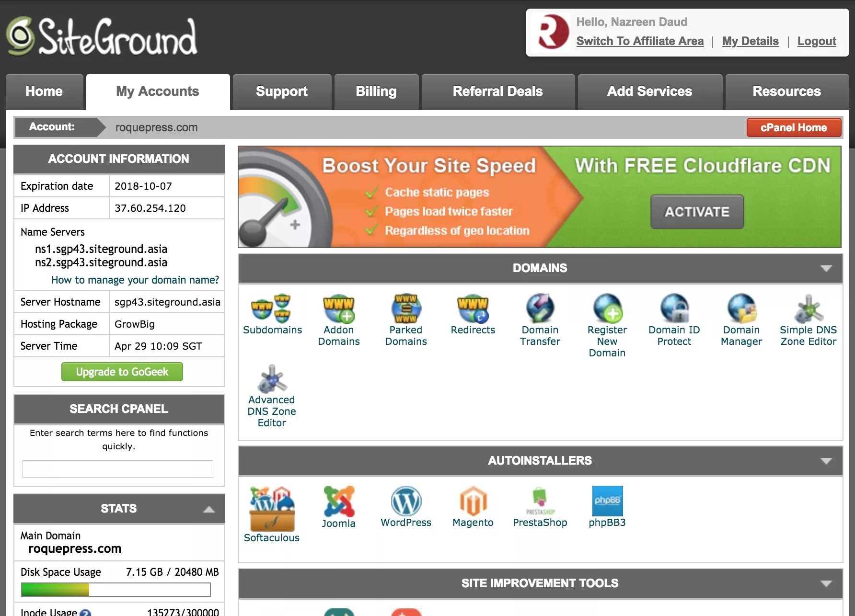This screenshot has width=855, height=616.
Task: Open the Register New Domain icon
Action: 607,308
